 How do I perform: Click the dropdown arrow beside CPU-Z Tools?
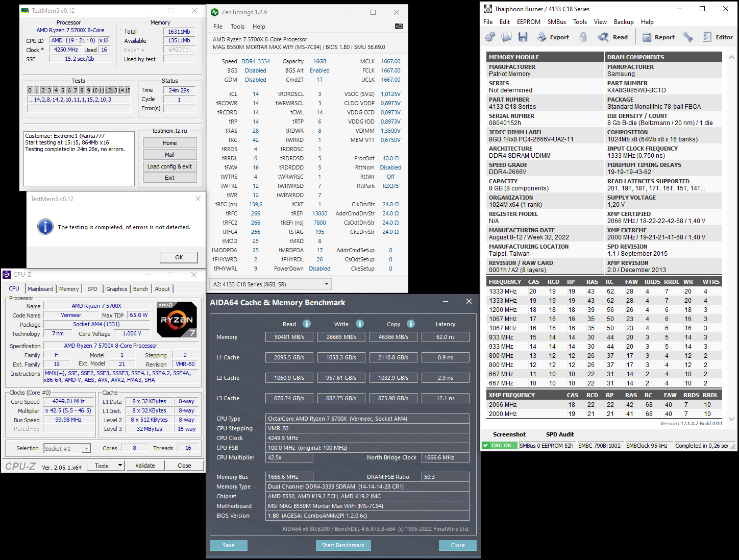[120, 466]
